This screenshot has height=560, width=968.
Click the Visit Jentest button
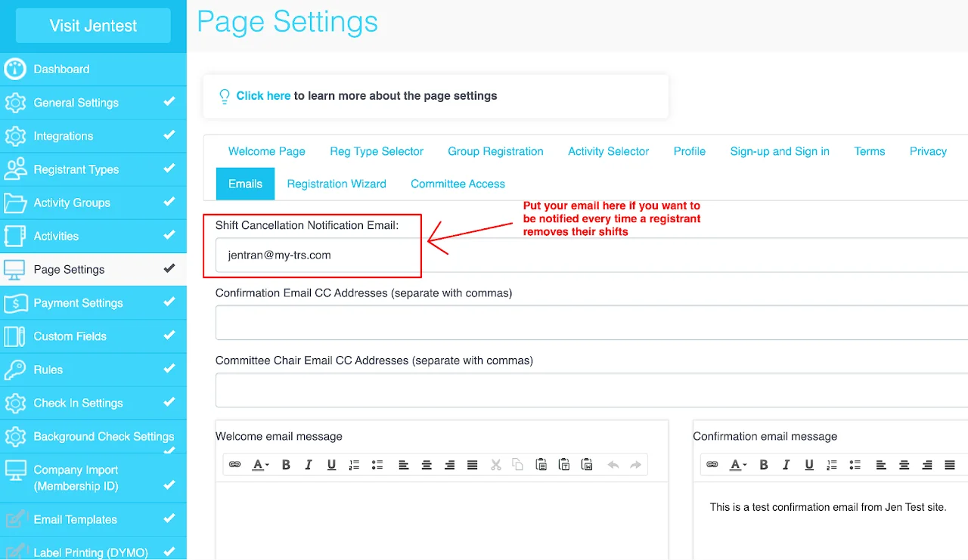coord(93,26)
